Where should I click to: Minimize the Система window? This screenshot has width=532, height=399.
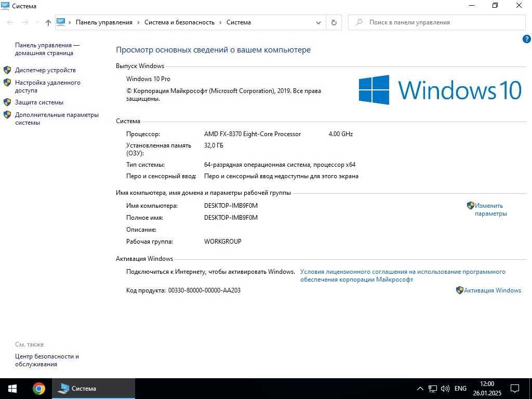(472, 5)
